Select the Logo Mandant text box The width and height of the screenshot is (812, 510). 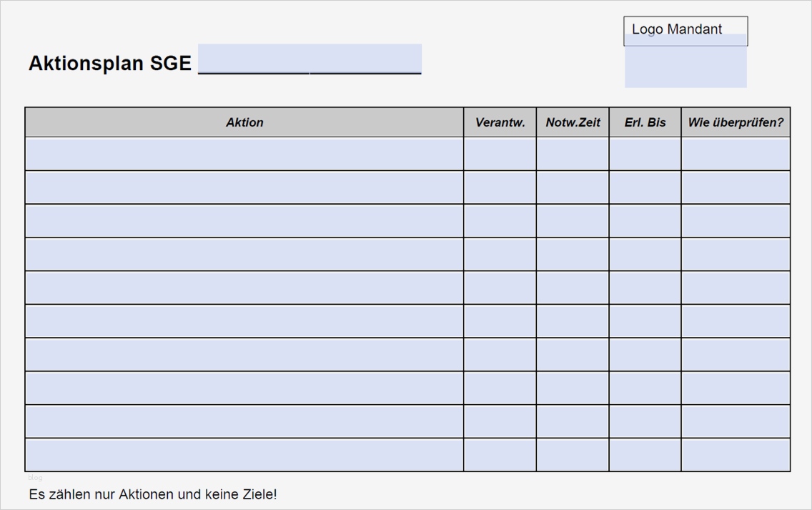coord(685,29)
